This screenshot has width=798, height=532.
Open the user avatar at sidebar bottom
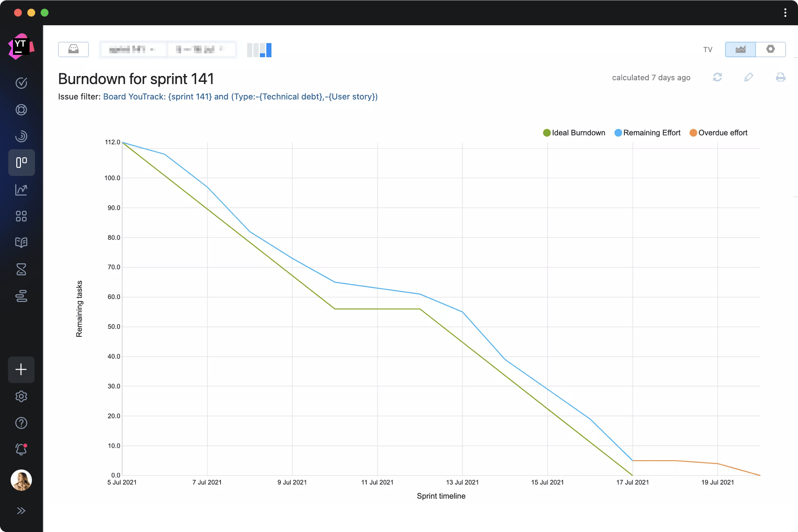[21, 480]
